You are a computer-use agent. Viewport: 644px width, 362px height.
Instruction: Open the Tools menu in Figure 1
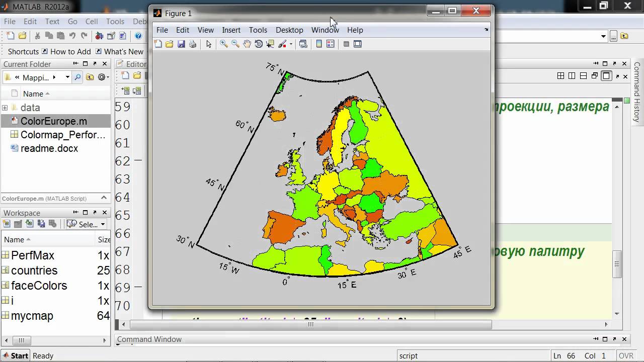(x=258, y=30)
